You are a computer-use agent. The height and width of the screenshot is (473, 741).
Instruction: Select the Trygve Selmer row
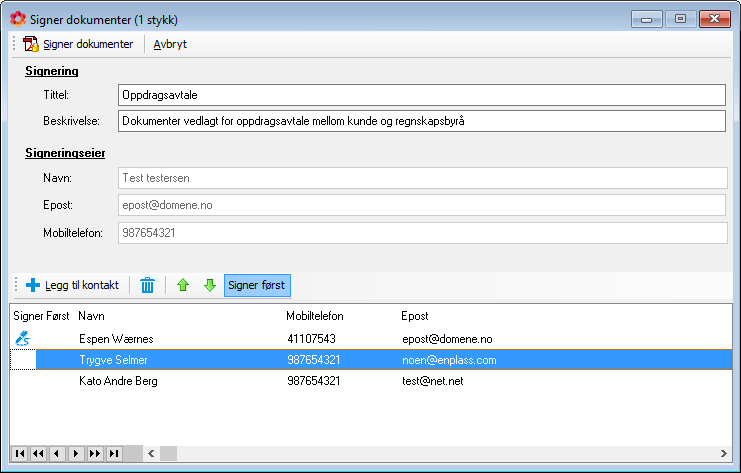pos(370,360)
